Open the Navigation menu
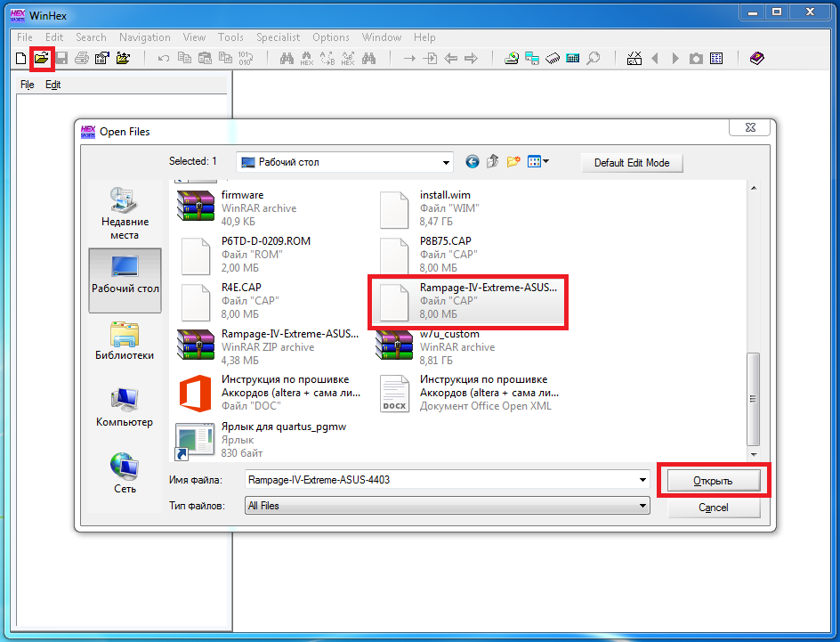 [x=145, y=37]
